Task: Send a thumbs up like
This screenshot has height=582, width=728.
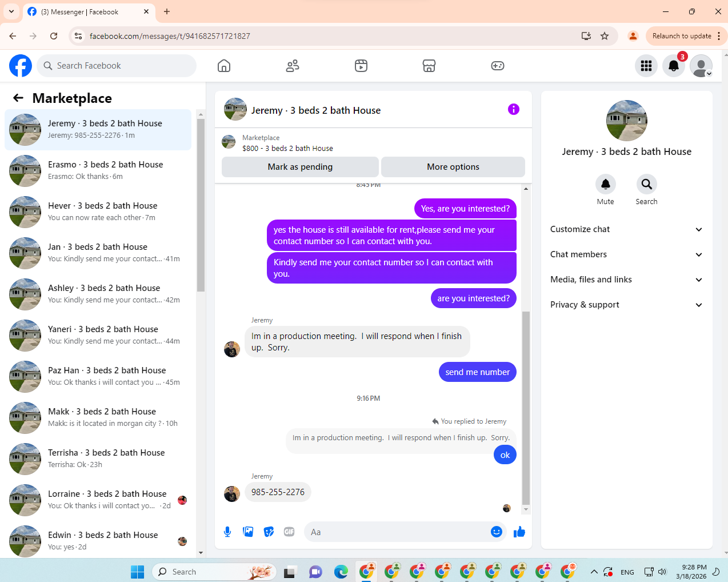Action: pos(519,532)
